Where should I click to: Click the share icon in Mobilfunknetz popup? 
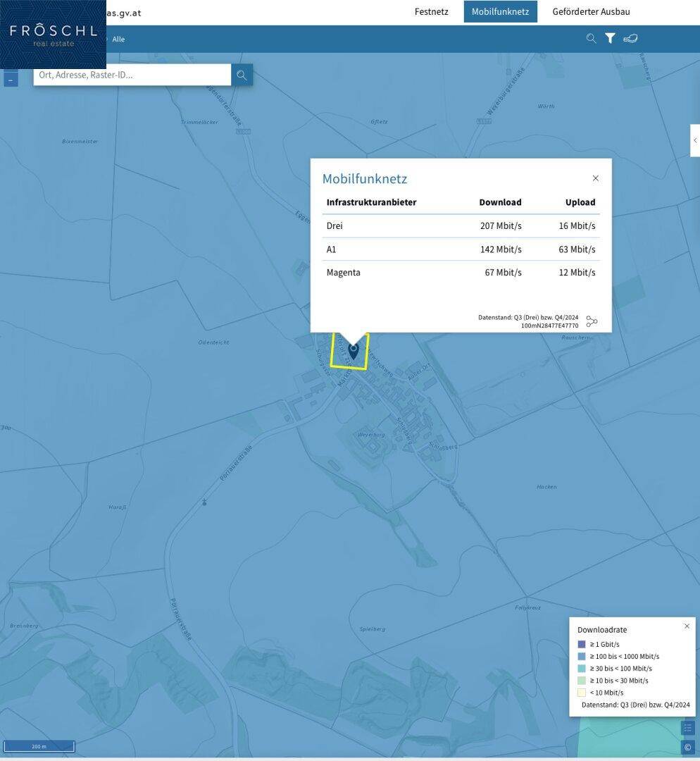[x=592, y=321]
